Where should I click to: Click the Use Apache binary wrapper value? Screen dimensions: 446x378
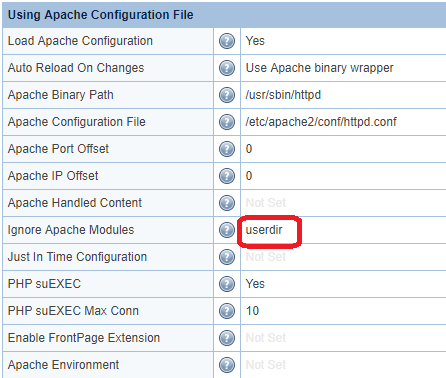point(320,68)
